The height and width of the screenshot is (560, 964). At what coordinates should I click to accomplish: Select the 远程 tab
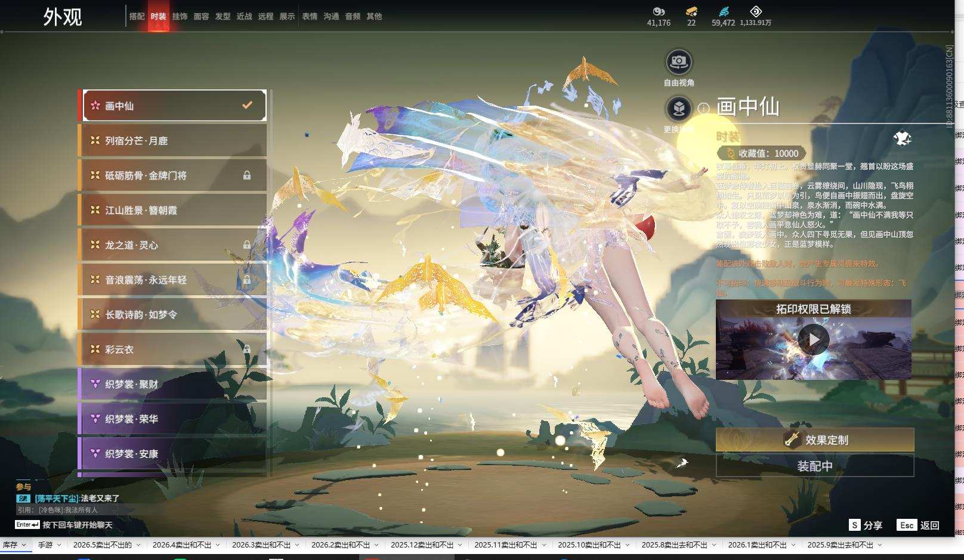(265, 16)
